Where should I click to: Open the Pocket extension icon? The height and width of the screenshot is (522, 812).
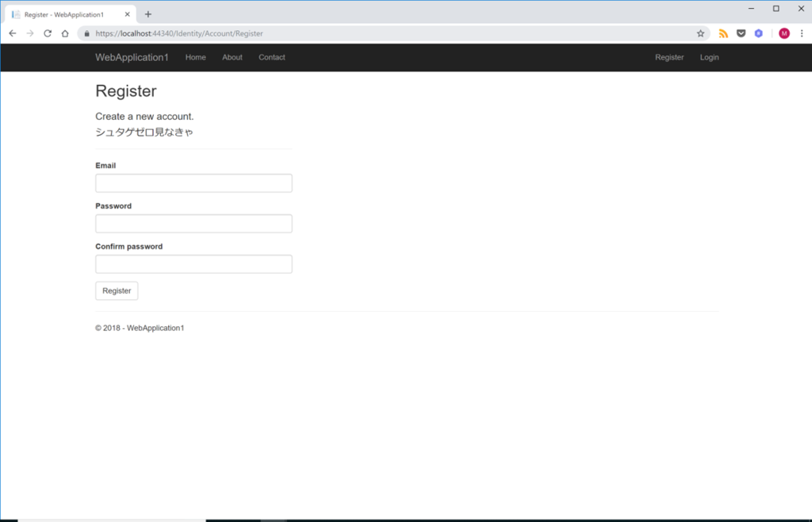pos(741,33)
